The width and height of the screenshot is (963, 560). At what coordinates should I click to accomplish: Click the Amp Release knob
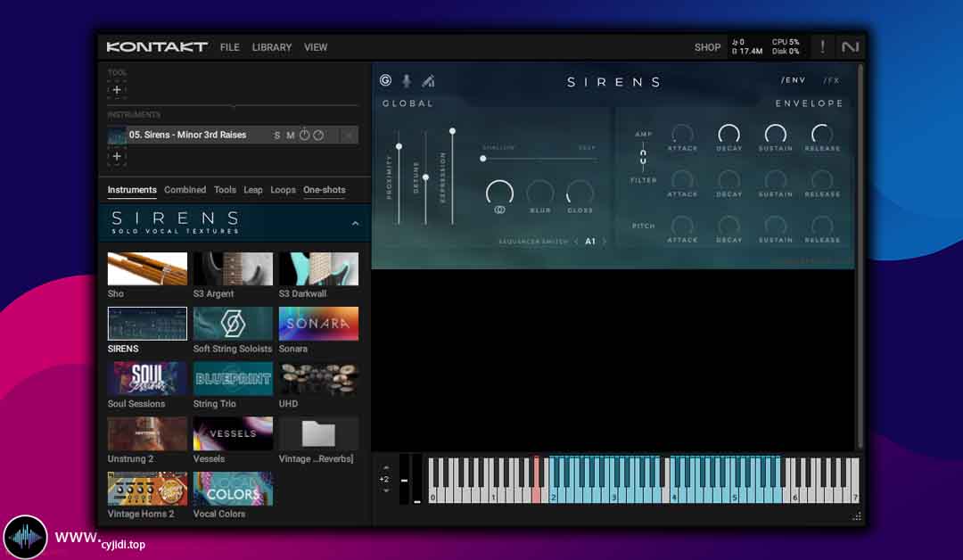822,133
